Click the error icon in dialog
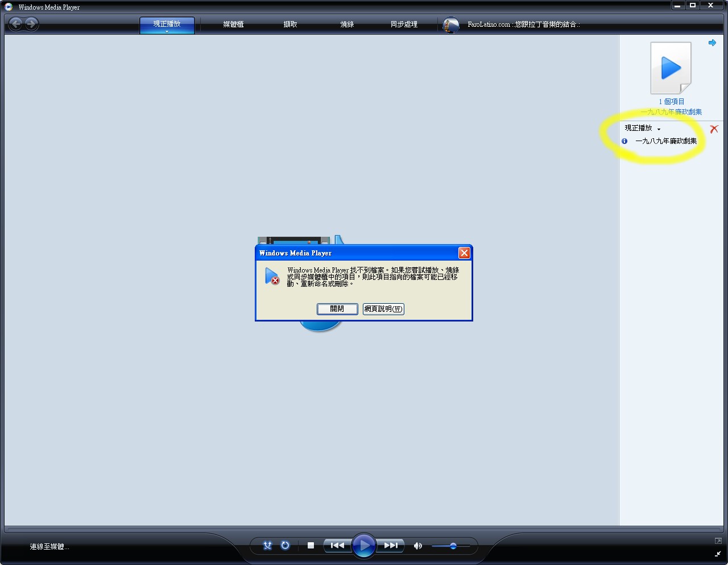The image size is (728, 565). point(272,276)
